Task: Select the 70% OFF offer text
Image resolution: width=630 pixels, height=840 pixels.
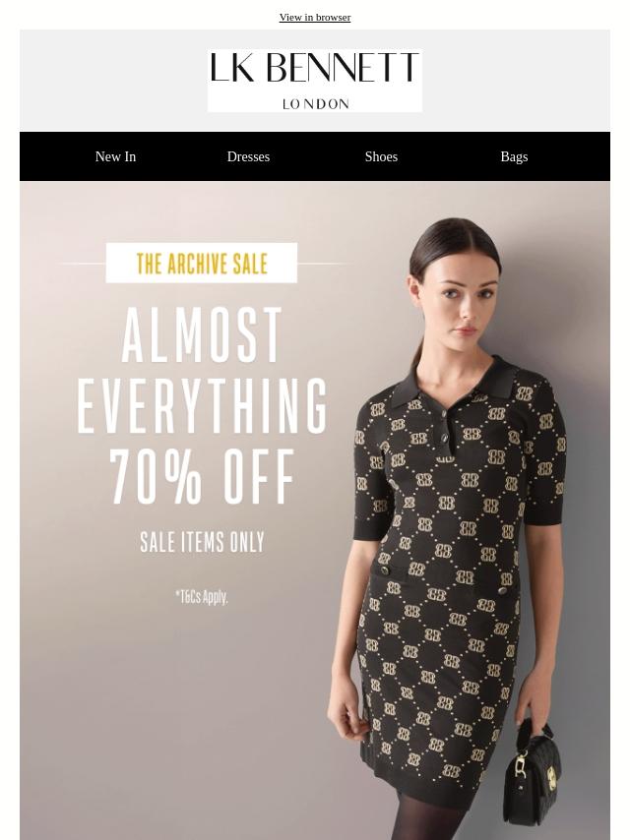Action: 203,476
